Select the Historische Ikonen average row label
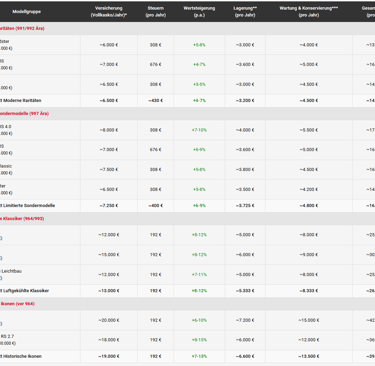Image resolution: width=375 pixels, height=366 pixels. coord(22,356)
